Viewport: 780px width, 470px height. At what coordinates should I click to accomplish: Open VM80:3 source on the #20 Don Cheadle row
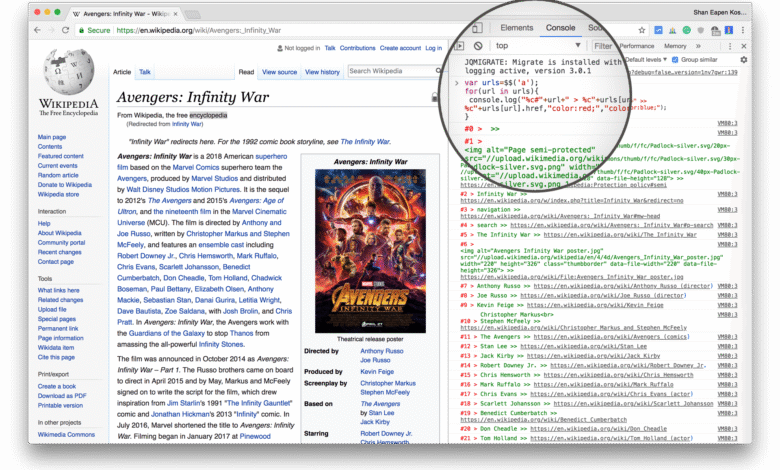click(727, 429)
